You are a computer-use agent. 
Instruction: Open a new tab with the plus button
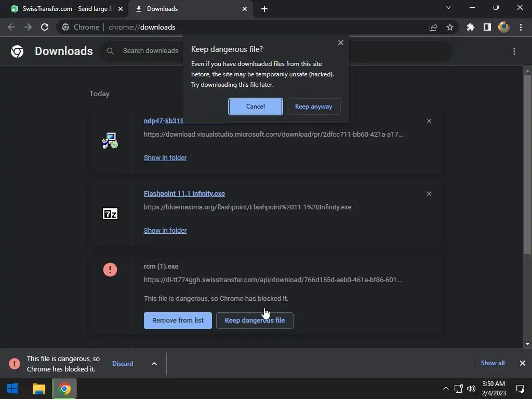[264, 9]
